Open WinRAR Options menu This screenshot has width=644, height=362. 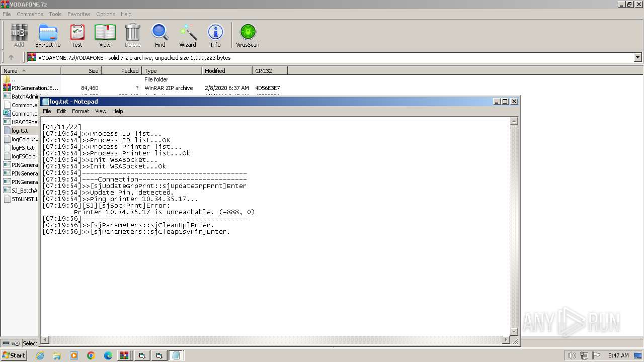point(106,14)
